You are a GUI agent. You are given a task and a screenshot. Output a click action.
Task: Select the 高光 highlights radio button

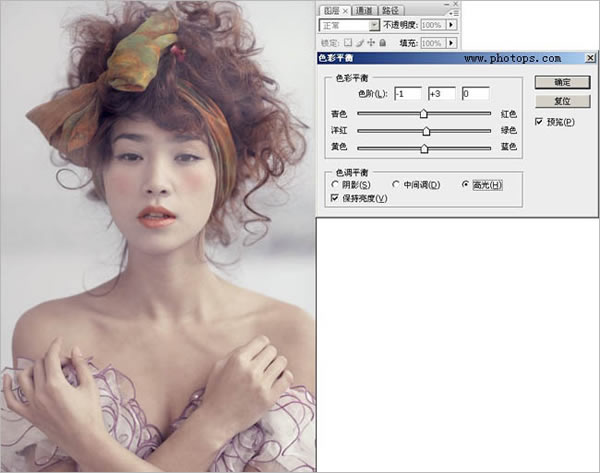pos(465,185)
